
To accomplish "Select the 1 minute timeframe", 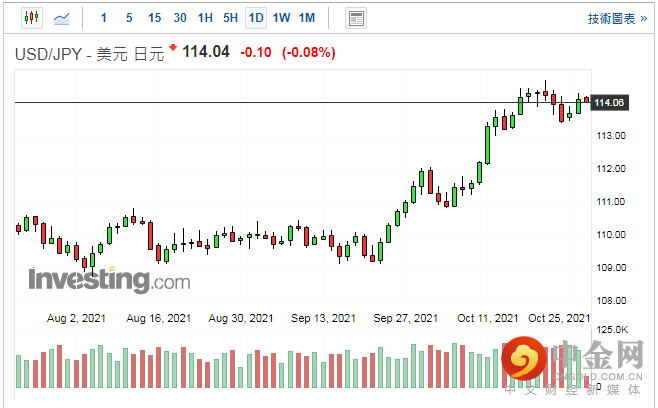I will pyautogui.click(x=103, y=18).
